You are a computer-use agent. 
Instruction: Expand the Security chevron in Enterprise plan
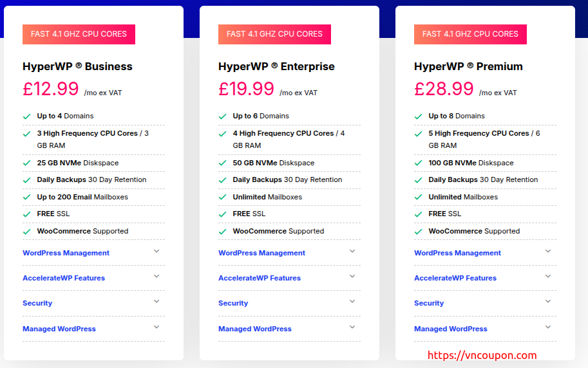(x=352, y=302)
